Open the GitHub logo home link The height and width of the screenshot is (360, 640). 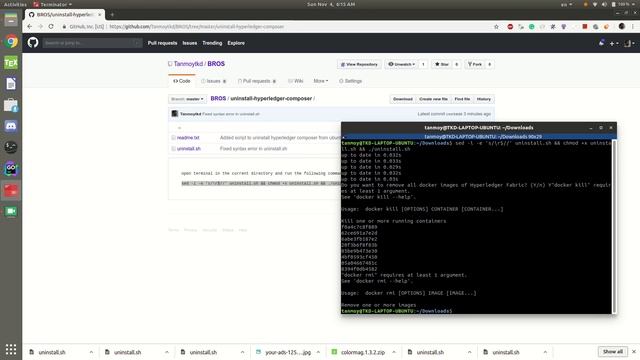(x=33, y=42)
